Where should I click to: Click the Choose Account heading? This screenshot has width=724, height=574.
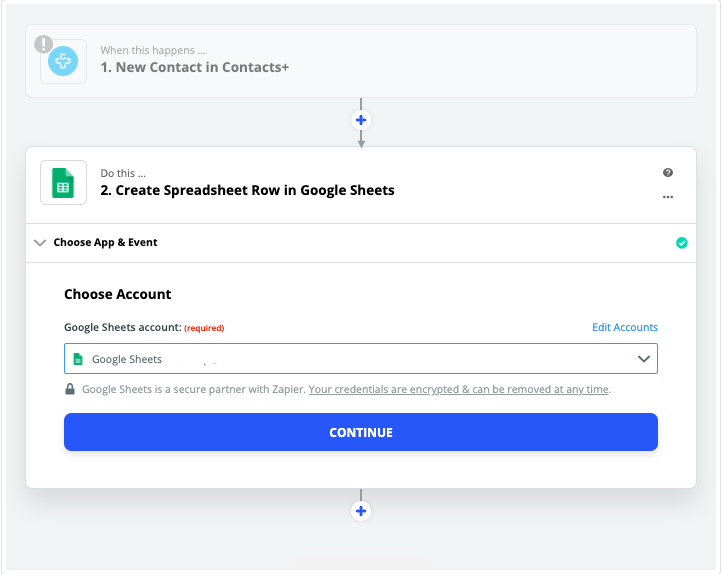tap(118, 294)
